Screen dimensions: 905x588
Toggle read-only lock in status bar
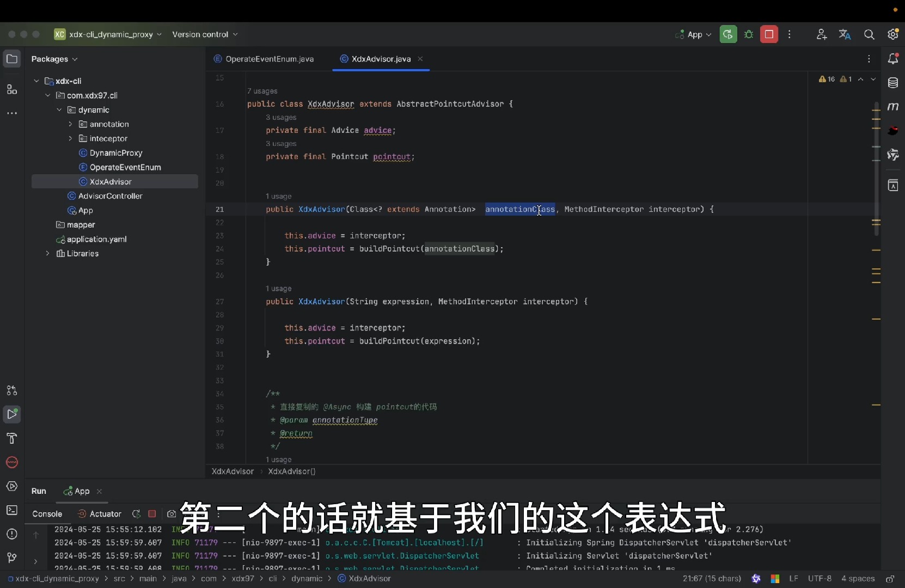point(890,579)
